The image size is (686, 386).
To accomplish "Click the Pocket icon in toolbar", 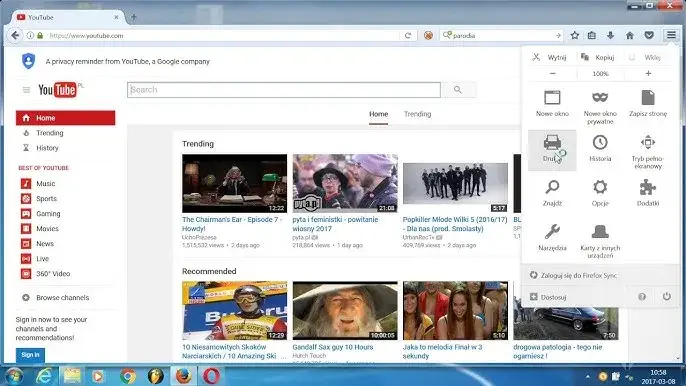I will [x=649, y=35].
